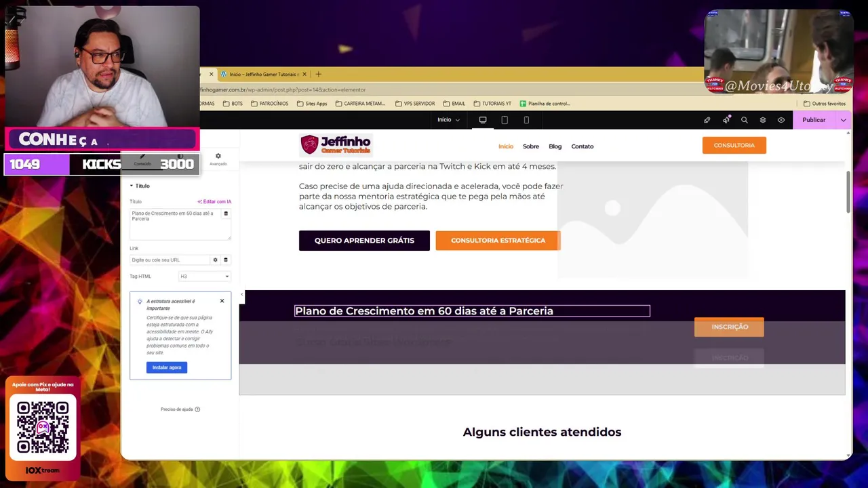Open Planilha de control... bookmark
This screenshot has width=868, height=488.
545,104
